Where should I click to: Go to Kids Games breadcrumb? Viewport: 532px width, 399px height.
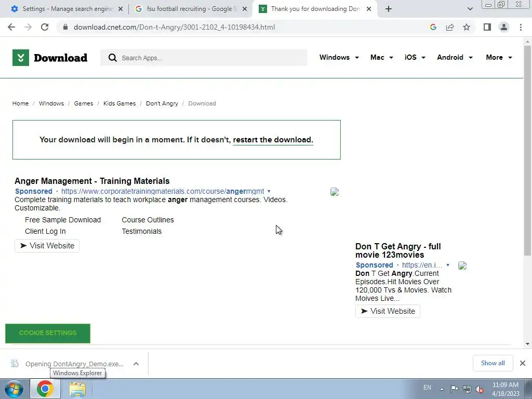[x=119, y=103]
